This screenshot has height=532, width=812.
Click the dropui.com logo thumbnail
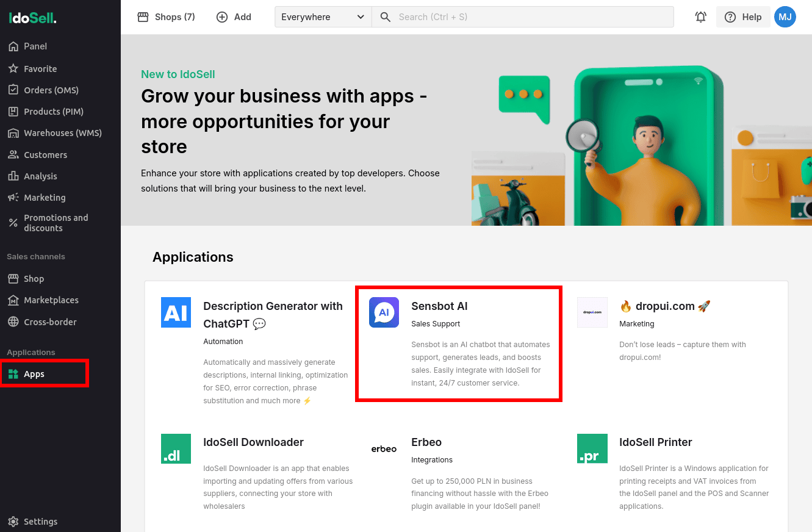pos(592,312)
